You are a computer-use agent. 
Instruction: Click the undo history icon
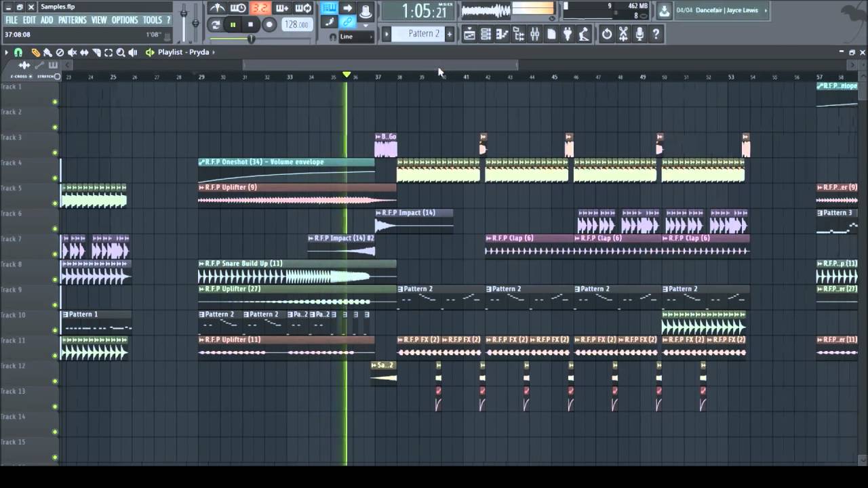click(x=607, y=34)
